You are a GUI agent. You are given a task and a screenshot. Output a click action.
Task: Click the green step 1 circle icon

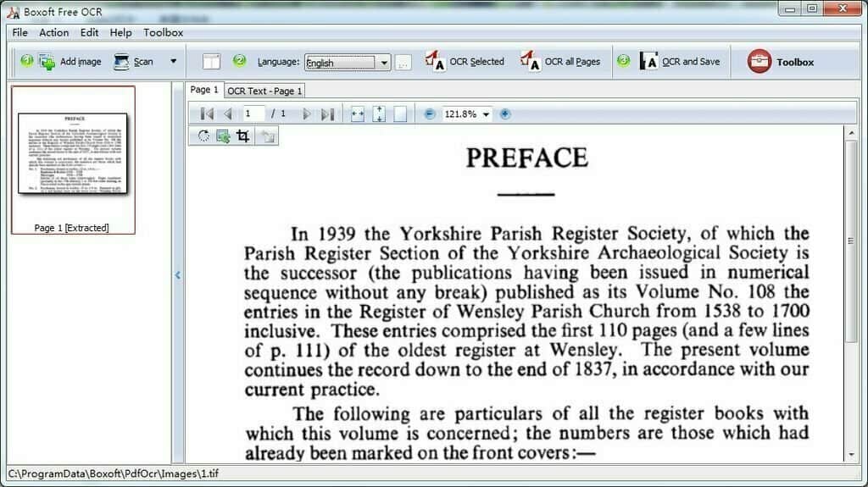pyautogui.click(x=26, y=60)
